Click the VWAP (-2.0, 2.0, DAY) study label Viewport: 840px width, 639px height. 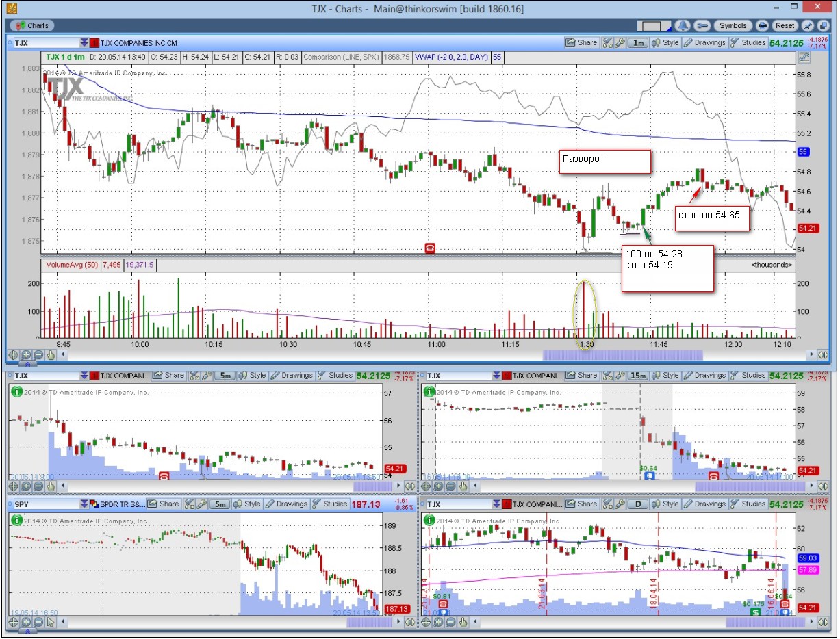(451, 57)
